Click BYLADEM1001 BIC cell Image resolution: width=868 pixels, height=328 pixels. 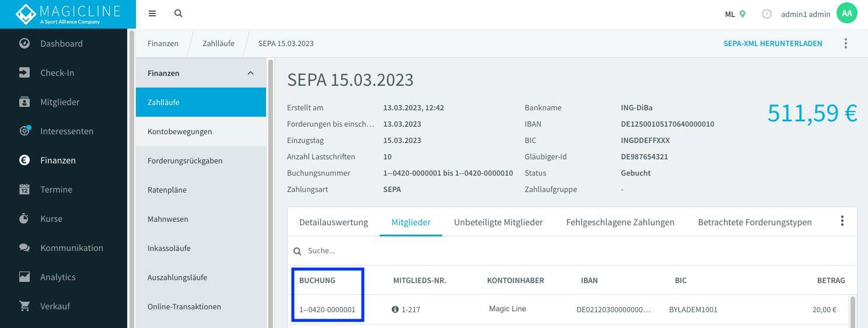click(693, 309)
